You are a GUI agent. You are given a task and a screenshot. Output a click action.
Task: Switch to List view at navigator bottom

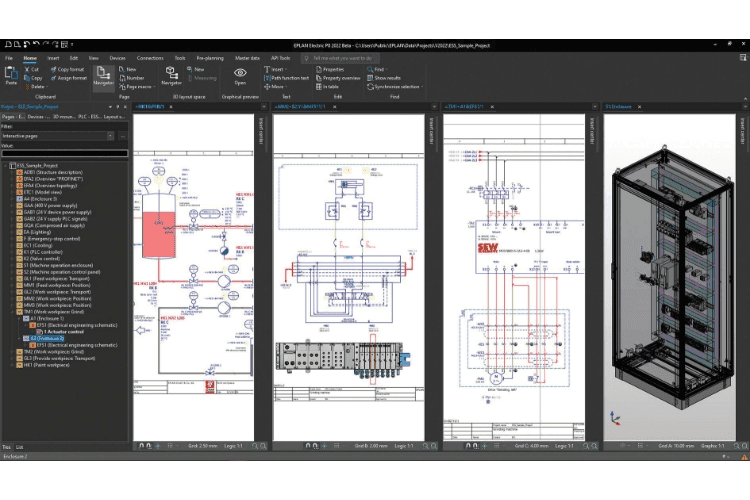(x=19, y=447)
